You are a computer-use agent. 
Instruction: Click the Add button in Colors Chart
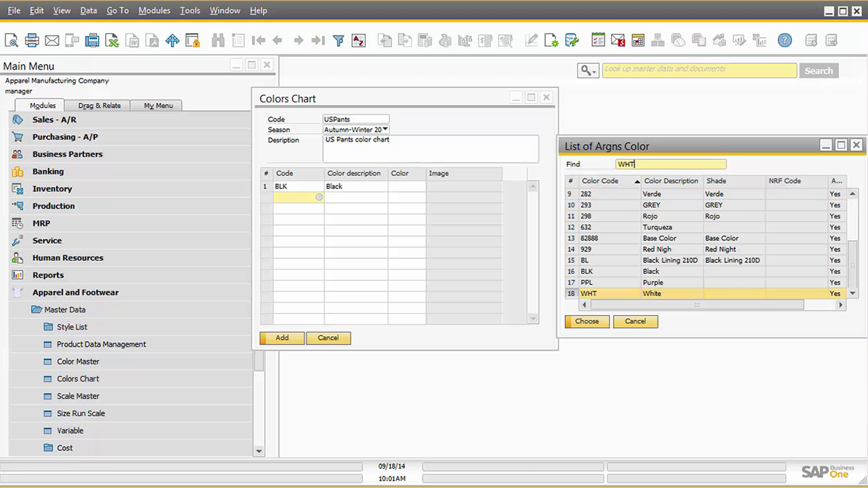pyautogui.click(x=282, y=338)
